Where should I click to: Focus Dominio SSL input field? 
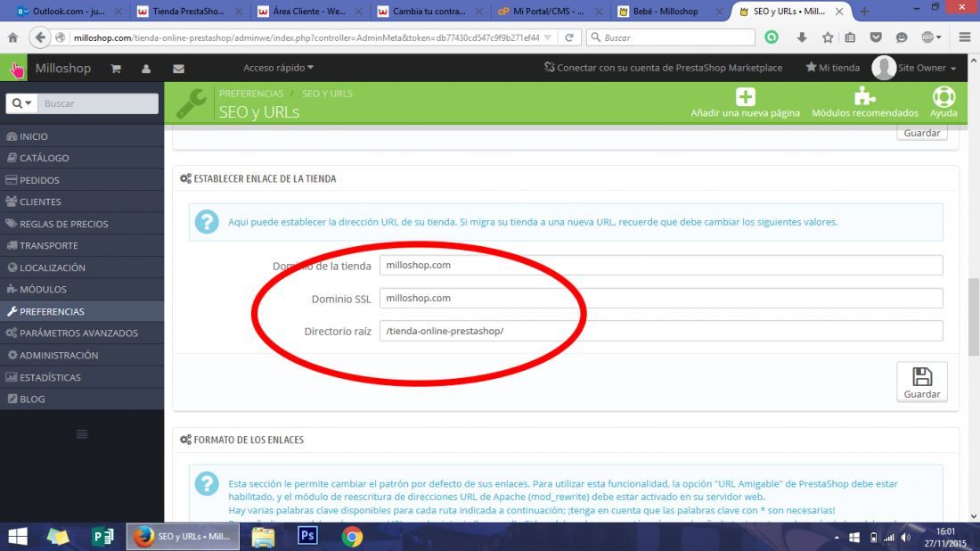(661, 298)
